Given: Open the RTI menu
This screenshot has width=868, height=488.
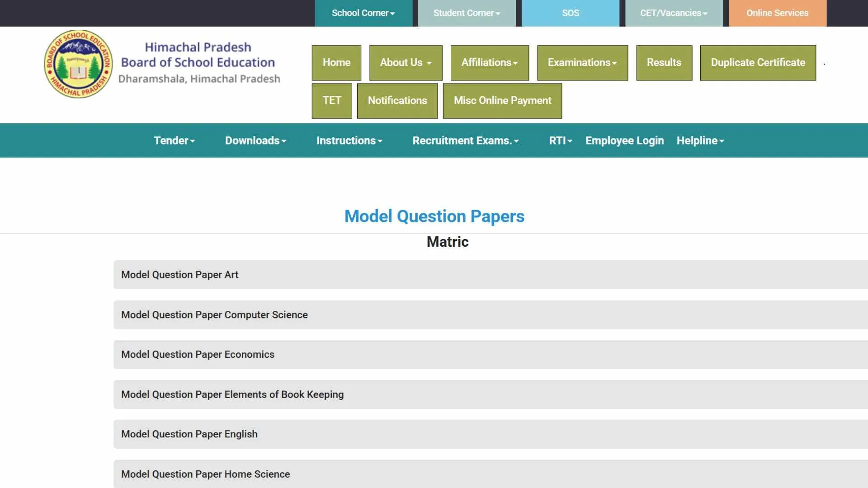Looking at the screenshot, I should [561, 141].
